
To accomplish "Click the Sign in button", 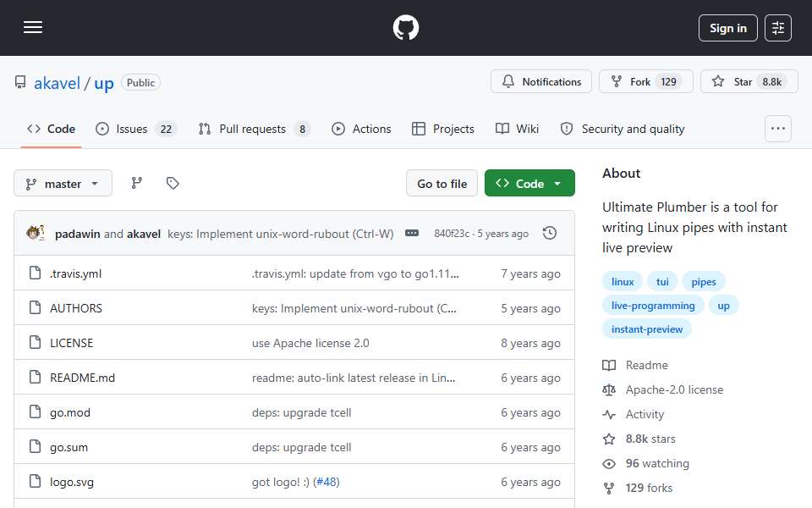I will (727, 28).
